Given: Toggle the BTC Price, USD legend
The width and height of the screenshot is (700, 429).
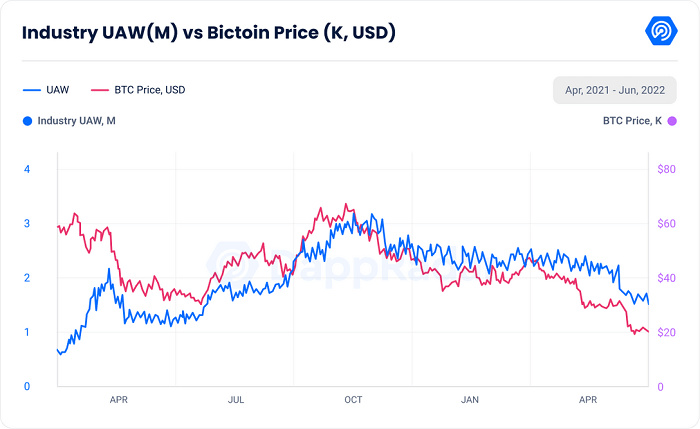Looking at the screenshot, I should click(x=138, y=90).
